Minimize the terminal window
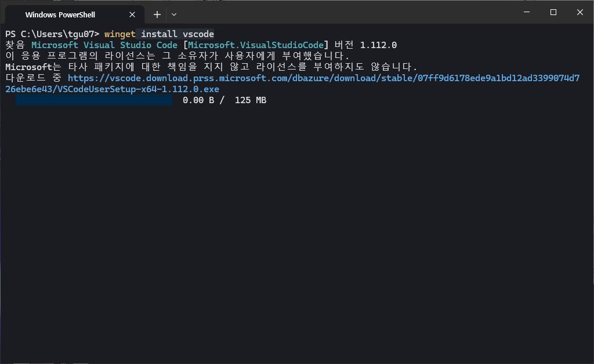This screenshot has width=594, height=364. coord(526,12)
